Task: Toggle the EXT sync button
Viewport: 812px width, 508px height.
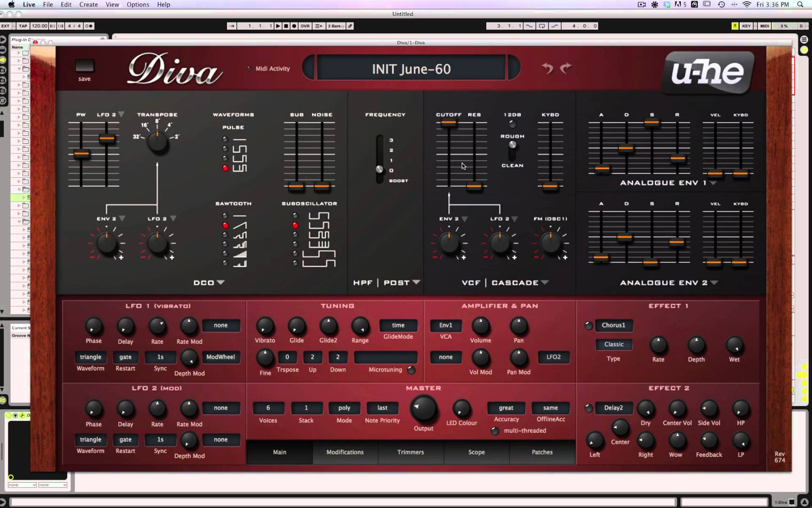Action: pos(6,26)
